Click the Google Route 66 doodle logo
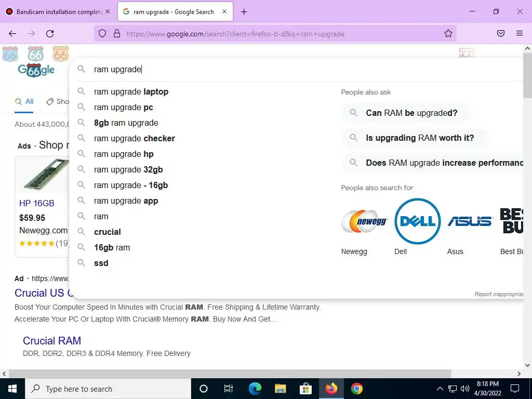Viewport: 532px width, 399px height. tap(36, 70)
